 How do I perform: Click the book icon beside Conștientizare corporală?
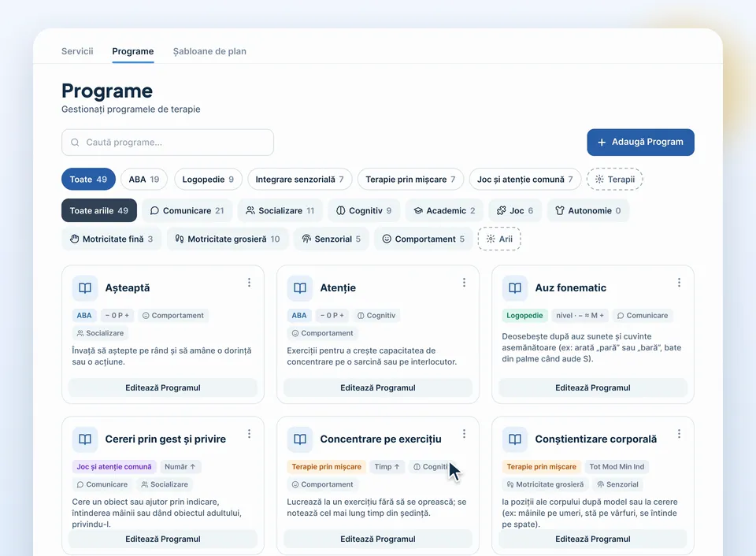[515, 439]
